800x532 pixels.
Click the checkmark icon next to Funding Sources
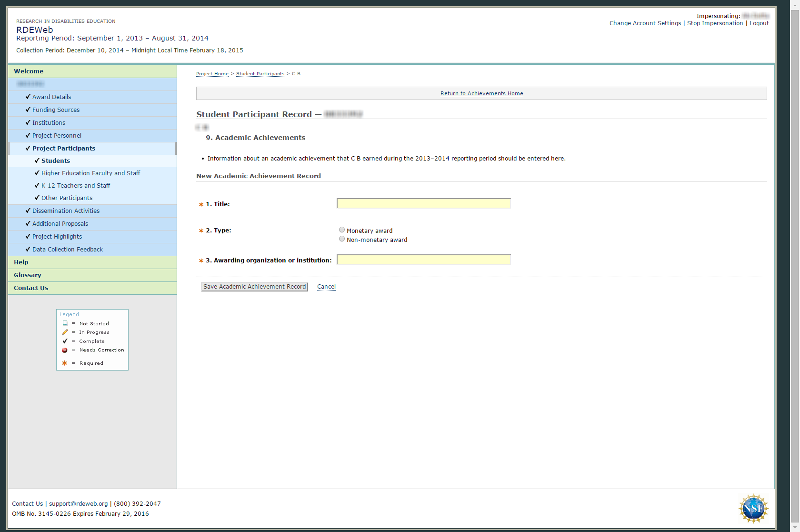28,110
